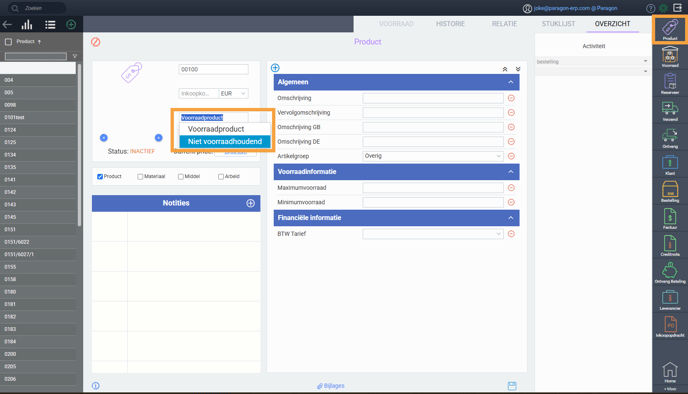Open the Verzend truck icon
This screenshot has height=394, width=688.
[670, 111]
